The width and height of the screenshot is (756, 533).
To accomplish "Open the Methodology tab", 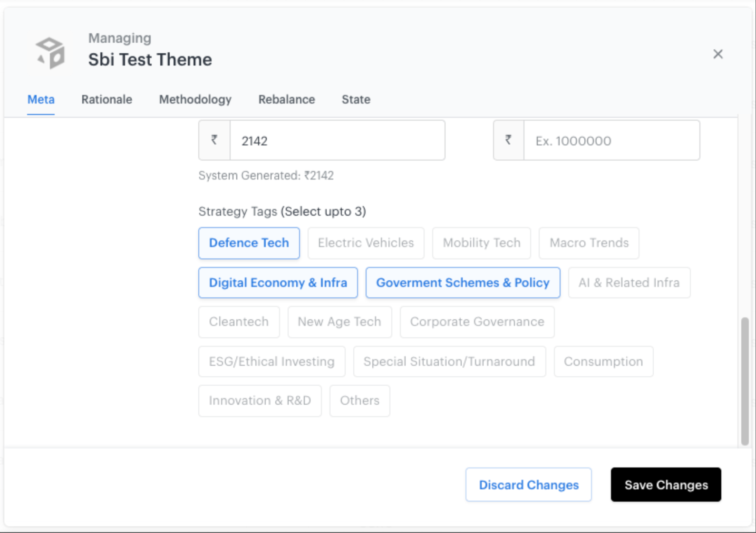I will (x=195, y=100).
